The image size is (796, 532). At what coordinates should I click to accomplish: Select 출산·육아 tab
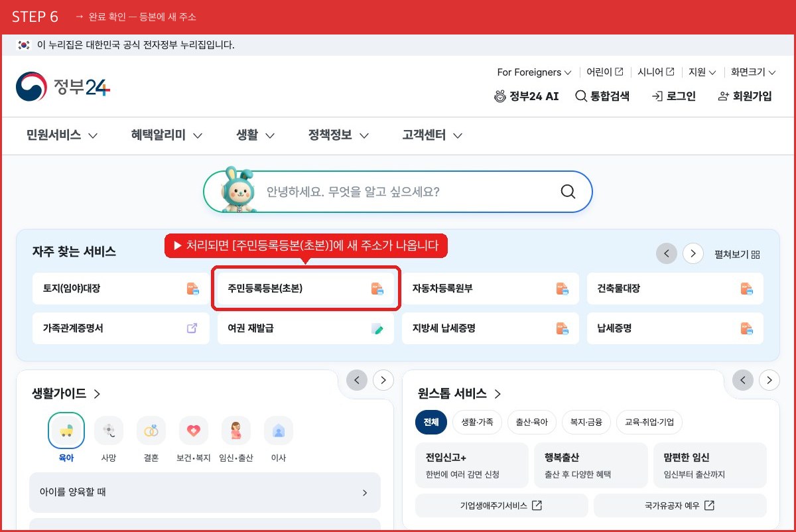(x=532, y=422)
